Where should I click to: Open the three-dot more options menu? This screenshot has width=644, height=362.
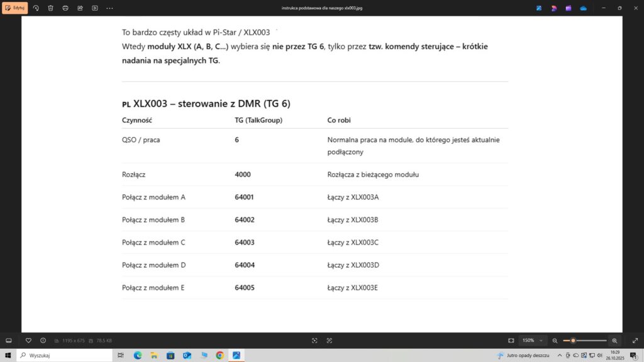point(110,8)
